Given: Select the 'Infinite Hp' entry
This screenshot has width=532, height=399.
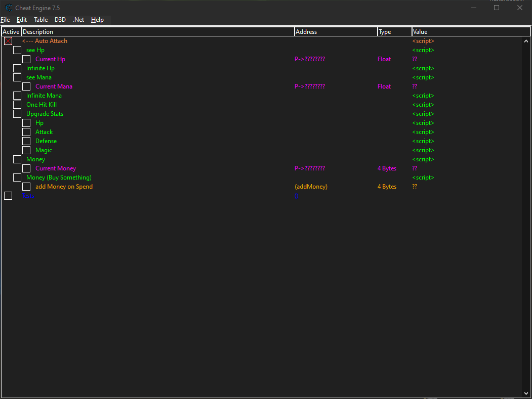Looking at the screenshot, I should [40, 68].
